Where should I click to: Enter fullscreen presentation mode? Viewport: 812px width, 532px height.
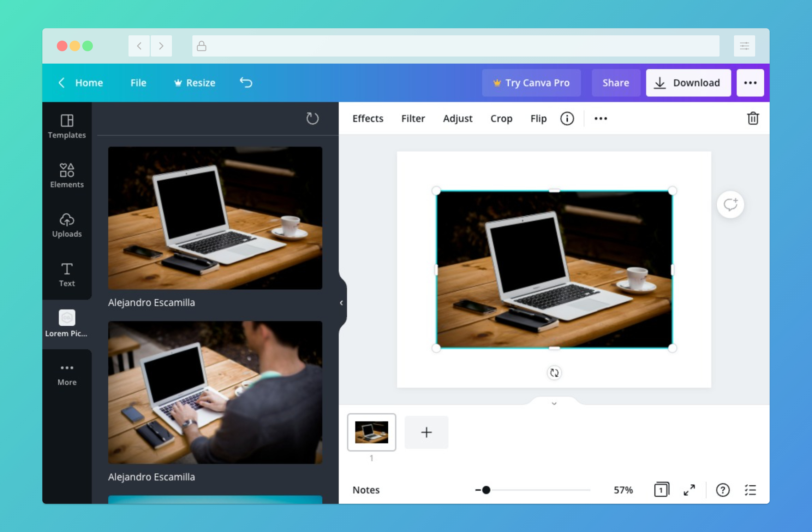click(689, 490)
